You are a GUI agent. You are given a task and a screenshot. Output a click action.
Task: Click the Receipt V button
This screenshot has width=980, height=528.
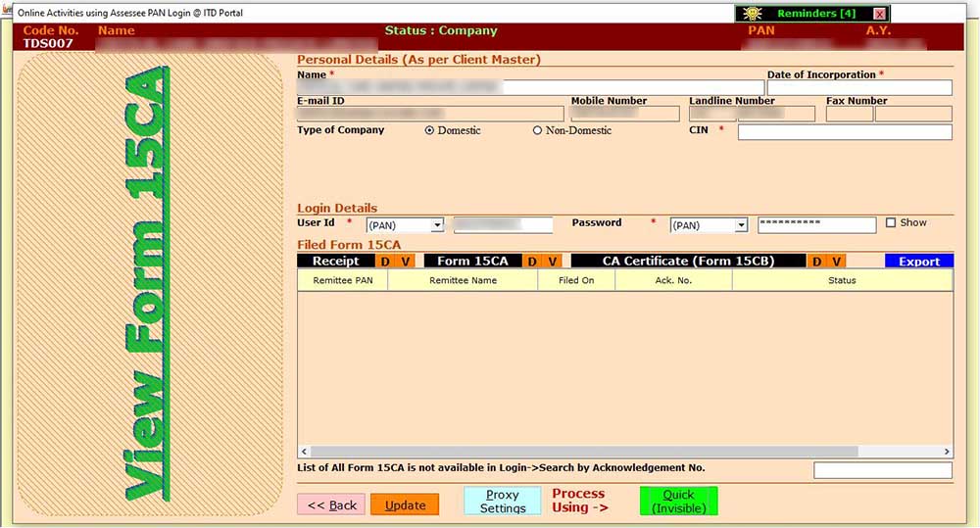pos(405,262)
